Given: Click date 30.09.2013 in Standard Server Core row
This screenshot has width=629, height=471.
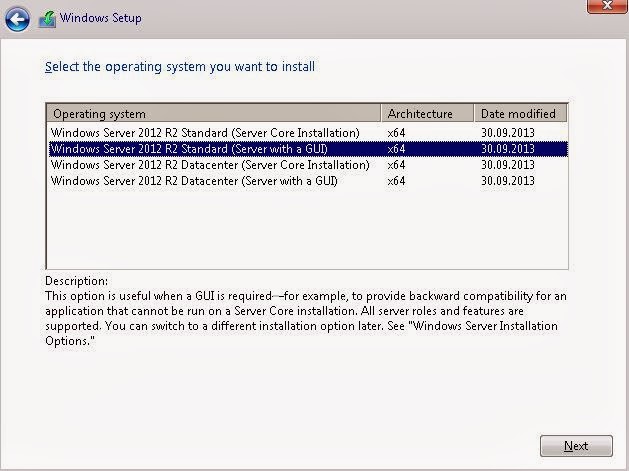Looking at the screenshot, I should click(x=508, y=133).
